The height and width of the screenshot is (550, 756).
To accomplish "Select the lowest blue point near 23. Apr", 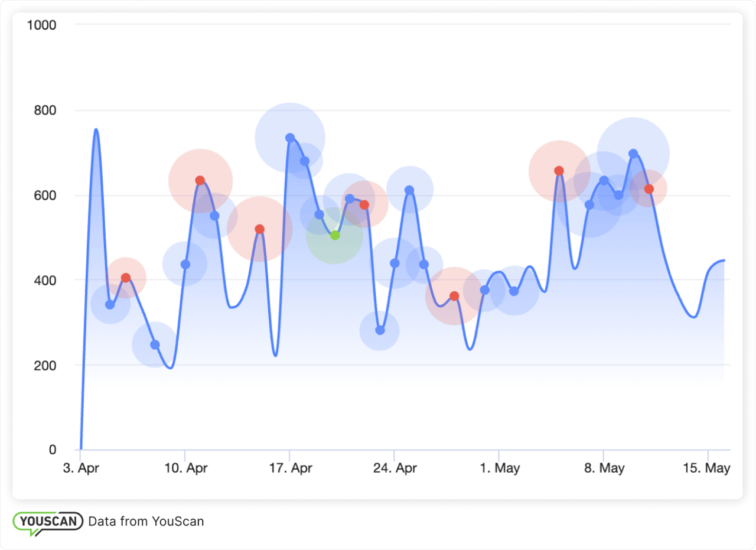I will click(x=380, y=330).
